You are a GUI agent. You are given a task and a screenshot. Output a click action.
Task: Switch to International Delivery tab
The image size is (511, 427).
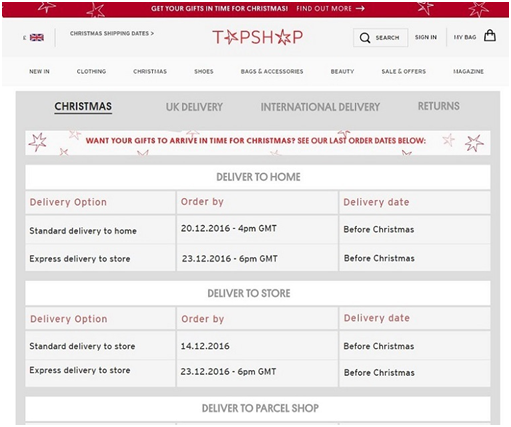click(320, 107)
